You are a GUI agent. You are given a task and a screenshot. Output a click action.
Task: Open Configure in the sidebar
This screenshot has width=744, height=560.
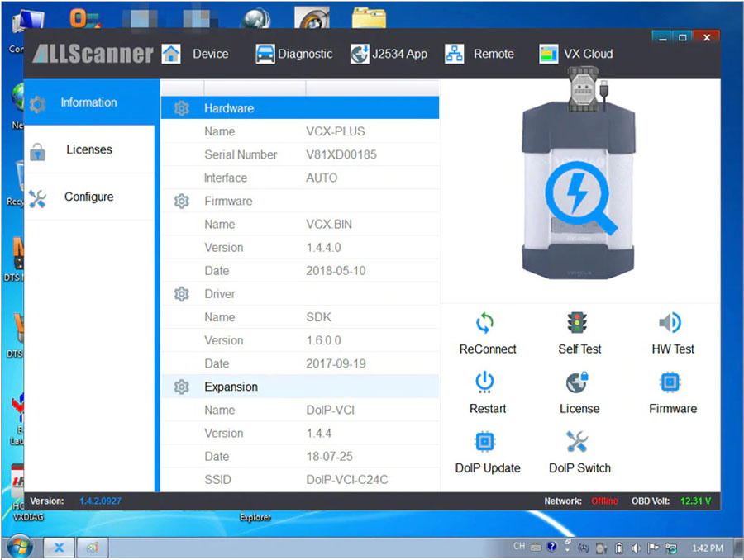pos(89,197)
